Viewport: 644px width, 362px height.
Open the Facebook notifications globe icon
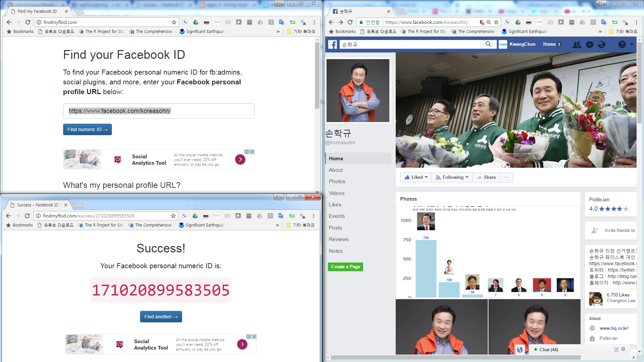601,44
